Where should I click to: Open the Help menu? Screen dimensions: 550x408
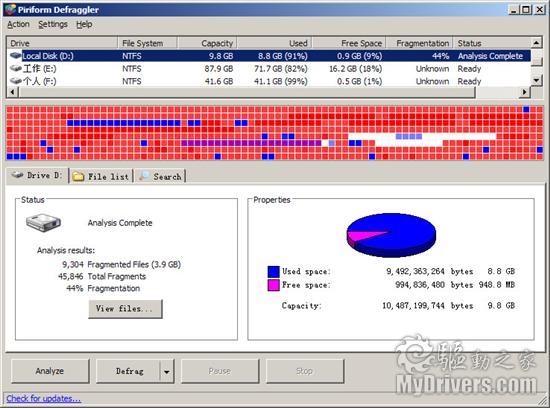[84, 24]
